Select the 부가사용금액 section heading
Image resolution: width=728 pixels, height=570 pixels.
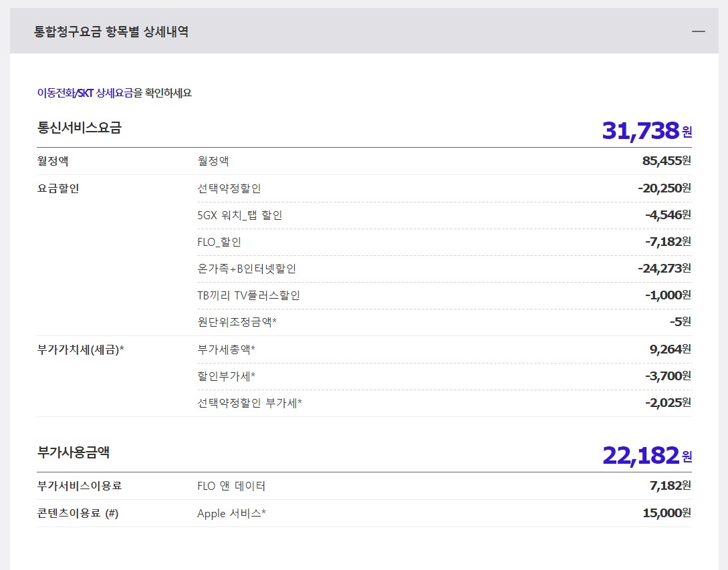(74, 452)
